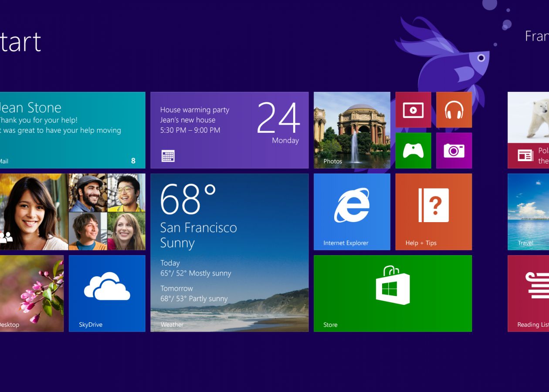
Task: Open the Reading List tile
Action: 529,293
